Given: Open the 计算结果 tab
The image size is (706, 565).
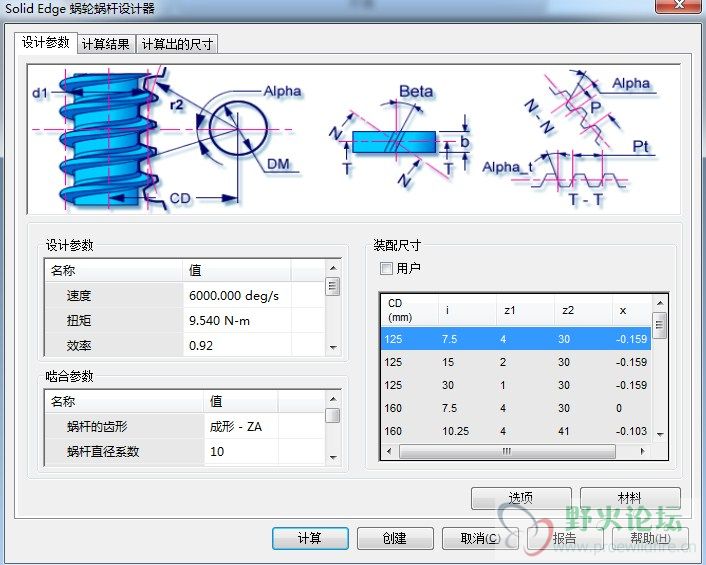Looking at the screenshot, I should (x=106, y=44).
